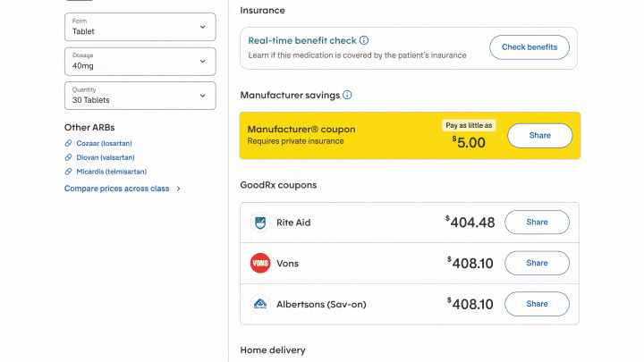Click link icon beside Micardis (telmisartan)
The image size is (644, 362).
(x=69, y=172)
